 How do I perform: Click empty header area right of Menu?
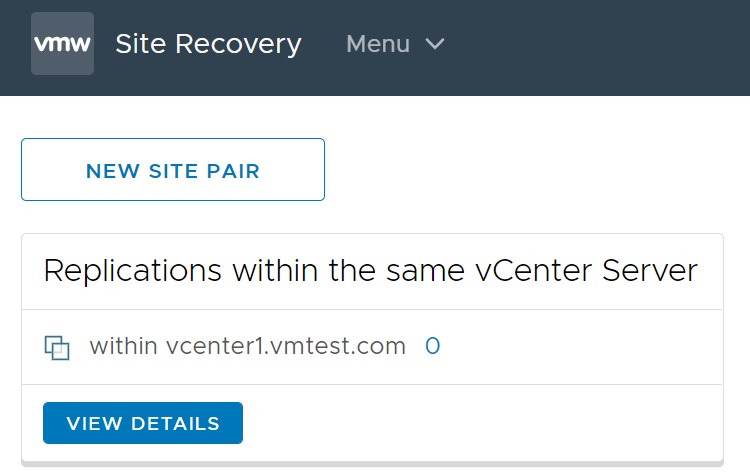pos(600,44)
